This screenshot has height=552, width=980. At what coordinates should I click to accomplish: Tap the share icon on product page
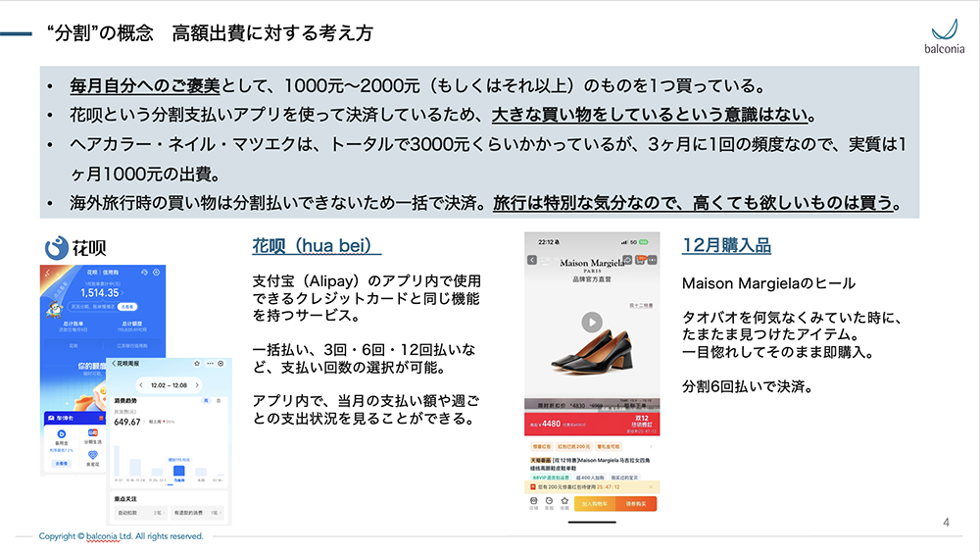627,260
